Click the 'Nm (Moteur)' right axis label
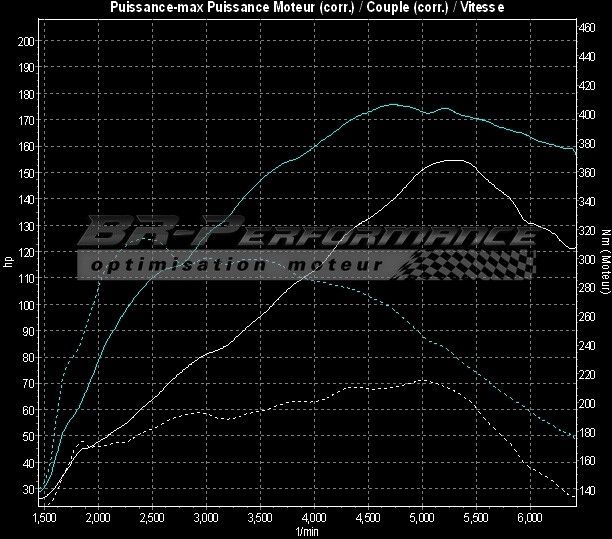The image size is (612, 539). 605,263
